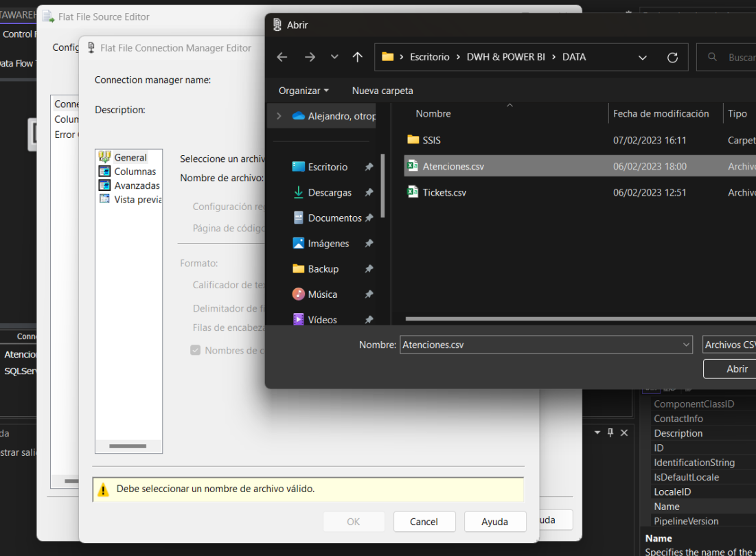Open the SSIS folder
Viewport: 756px width, 556px height.
pyautogui.click(x=431, y=140)
